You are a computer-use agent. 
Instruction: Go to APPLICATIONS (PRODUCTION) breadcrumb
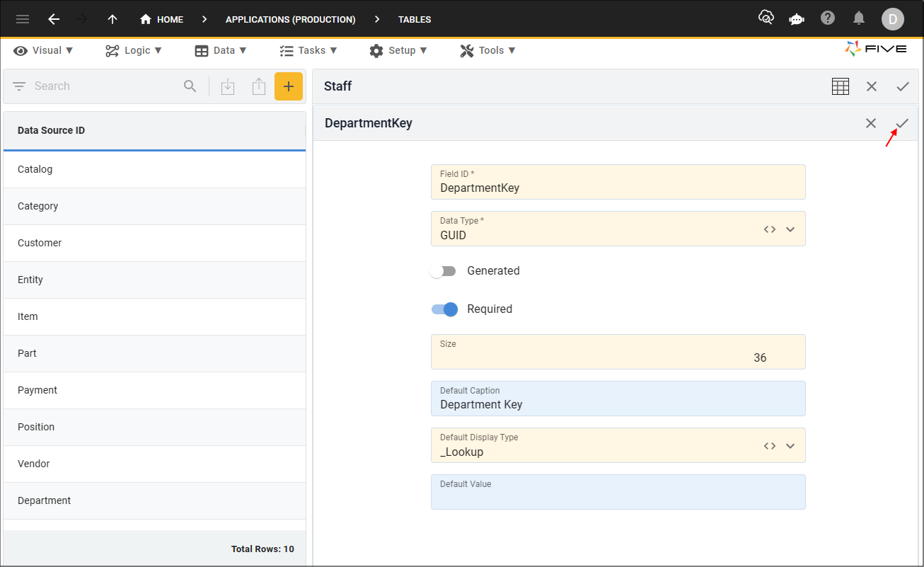[291, 19]
